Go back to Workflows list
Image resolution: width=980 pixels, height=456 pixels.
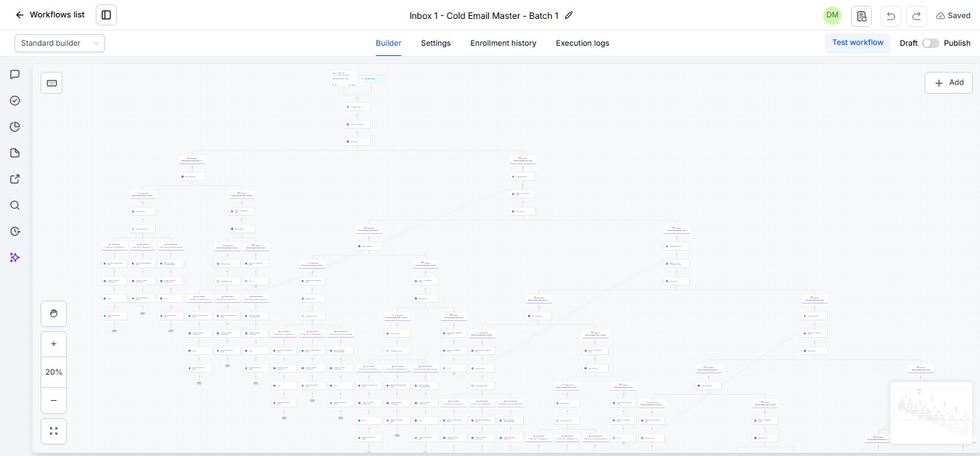50,15
